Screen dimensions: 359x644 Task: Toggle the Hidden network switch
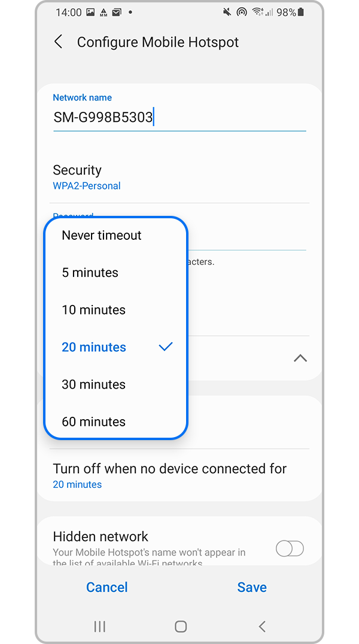290,548
